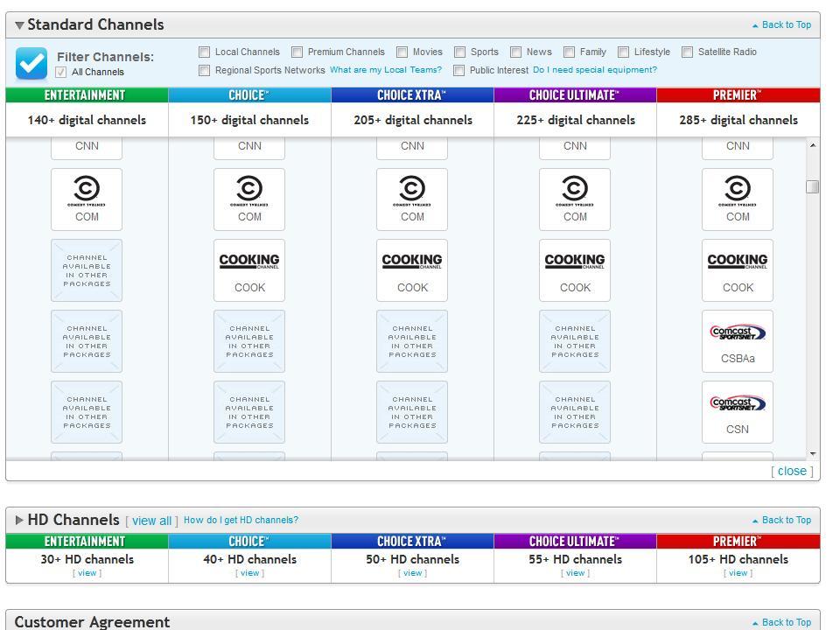840x630 pixels.
Task: Click the Comedy Central logo in Choice Xtra column
Action: click(x=412, y=192)
